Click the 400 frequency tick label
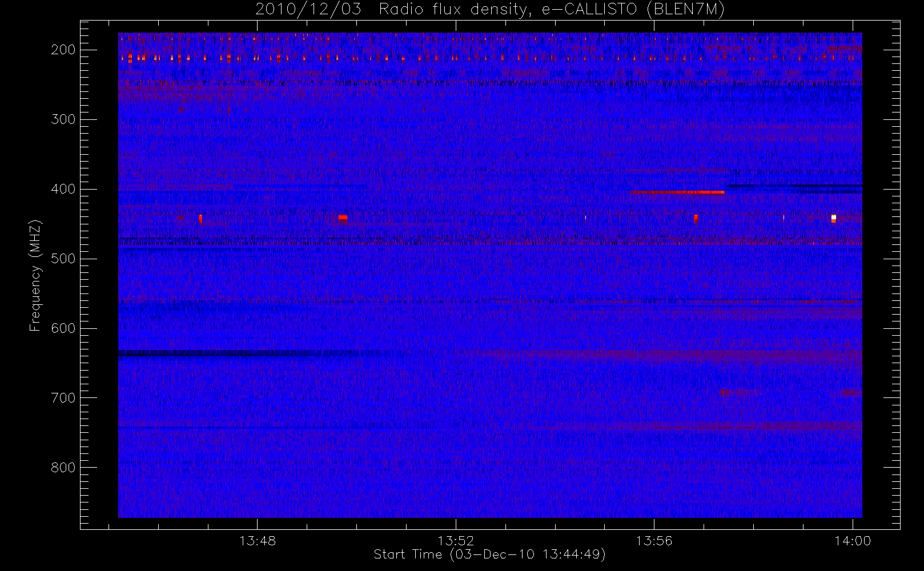The height and width of the screenshot is (571, 924). pos(63,189)
